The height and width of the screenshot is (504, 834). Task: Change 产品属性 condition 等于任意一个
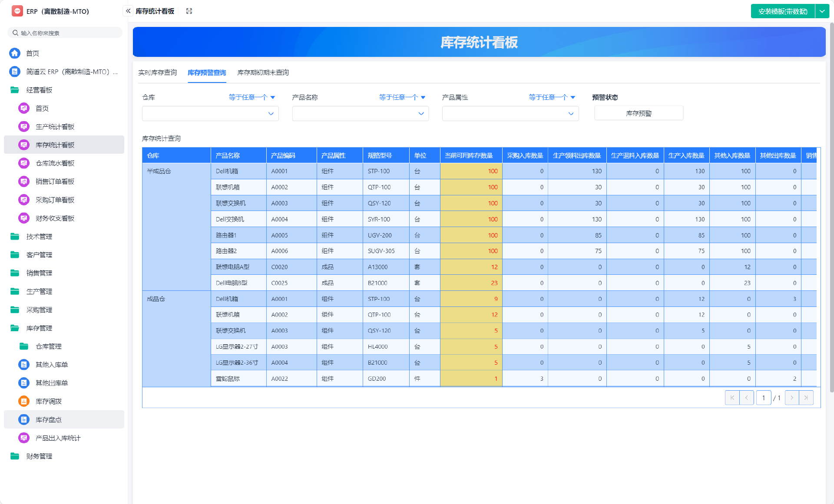point(552,97)
